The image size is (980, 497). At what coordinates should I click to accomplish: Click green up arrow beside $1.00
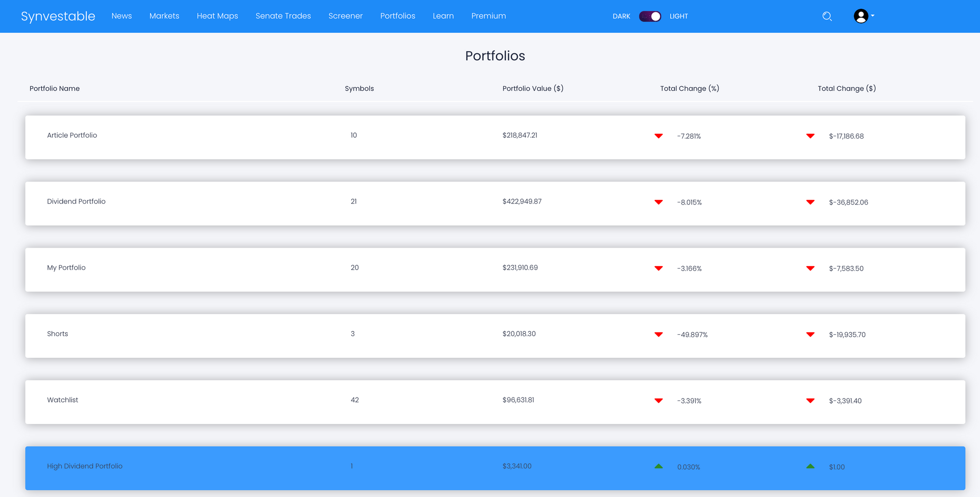(x=810, y=466)
